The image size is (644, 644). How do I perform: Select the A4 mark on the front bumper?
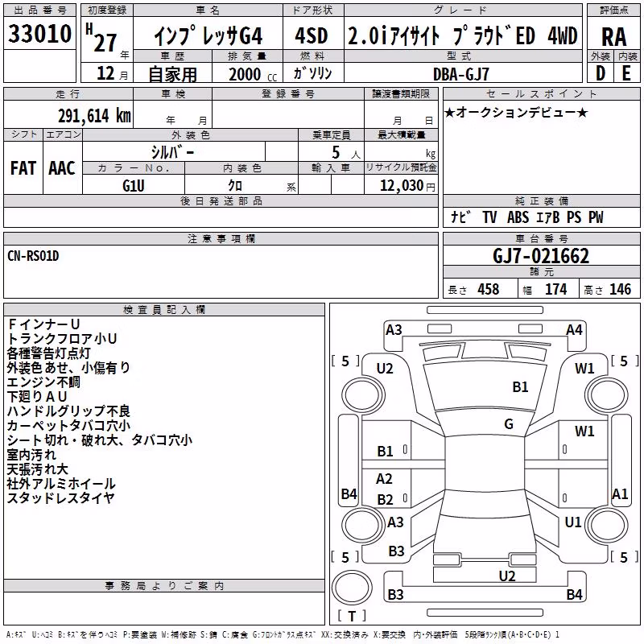coord(574,330)
